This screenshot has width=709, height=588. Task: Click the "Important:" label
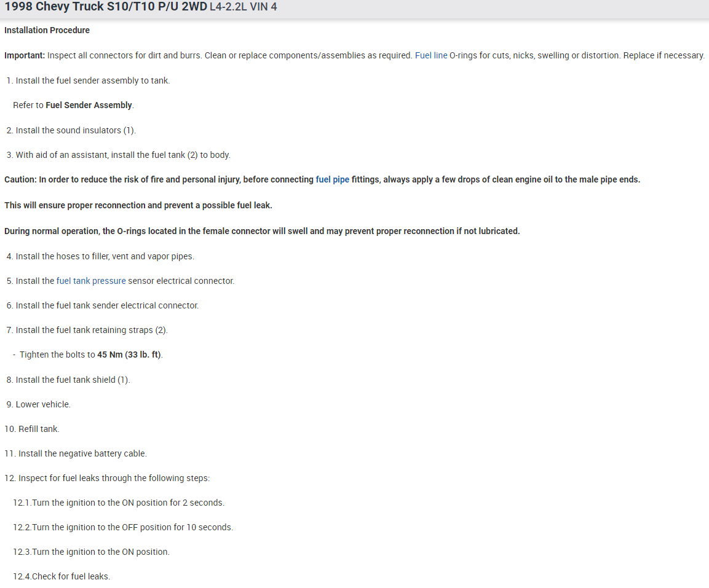coord(25,55)
